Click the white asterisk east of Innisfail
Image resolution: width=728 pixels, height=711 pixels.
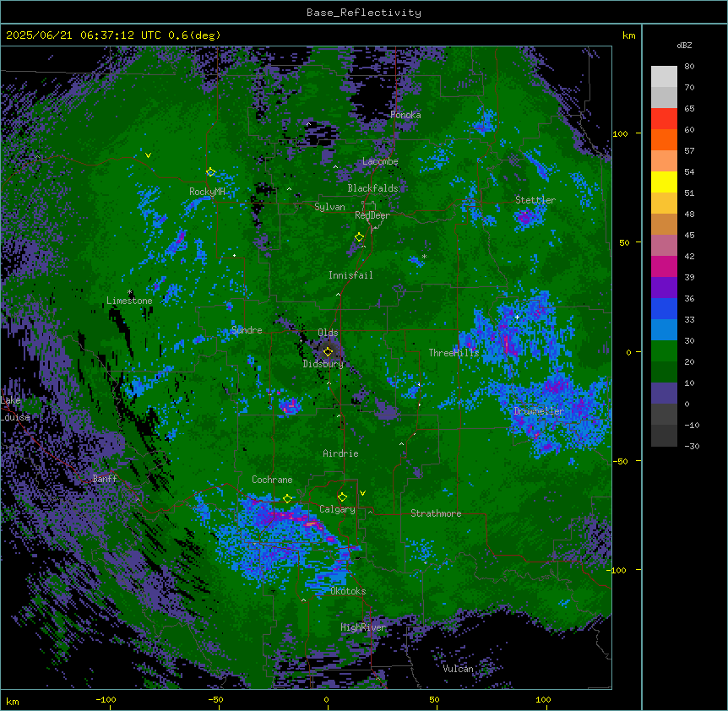(424, 256)
